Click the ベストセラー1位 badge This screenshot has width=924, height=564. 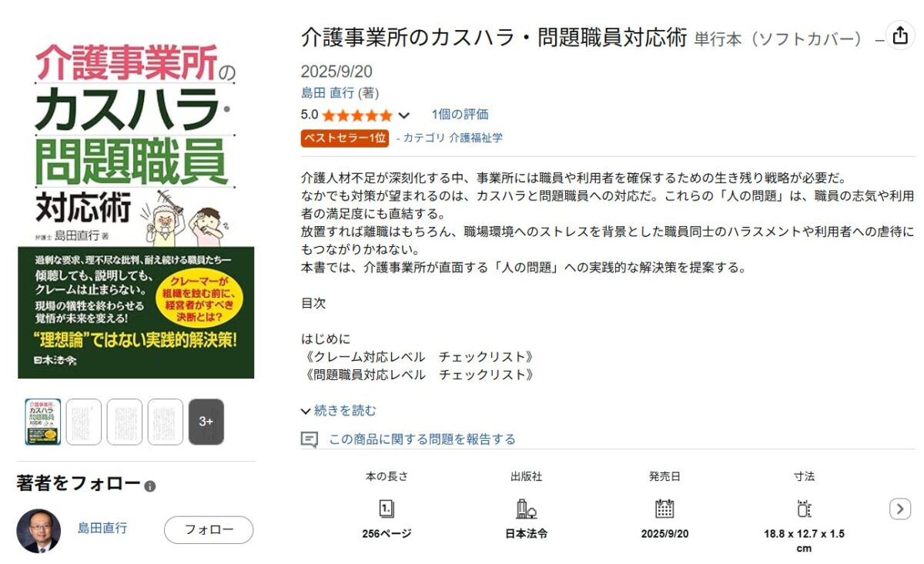345,138
